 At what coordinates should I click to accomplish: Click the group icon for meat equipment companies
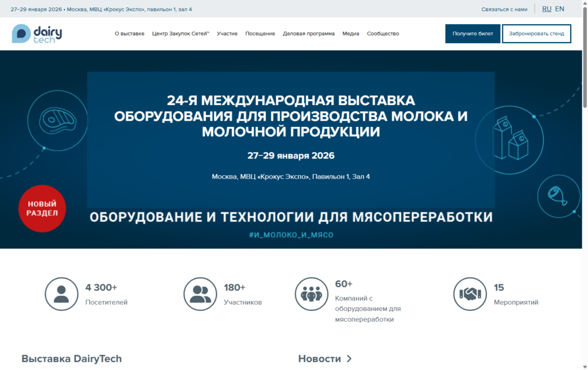(x=311, y=294)
